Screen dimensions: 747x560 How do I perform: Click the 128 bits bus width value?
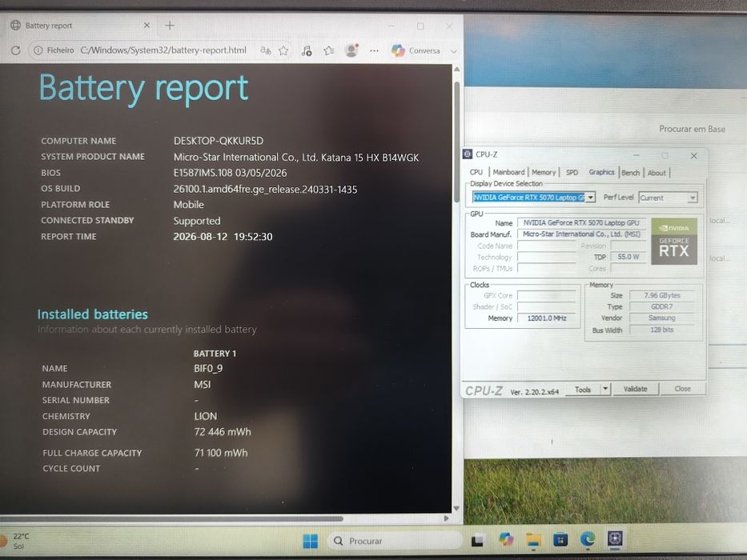[661, 330]
